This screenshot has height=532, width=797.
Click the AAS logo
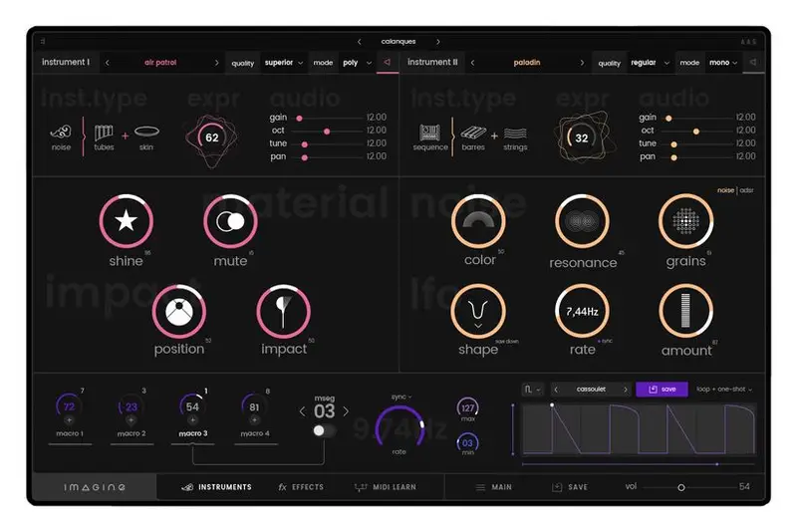(x=749, y=42)
